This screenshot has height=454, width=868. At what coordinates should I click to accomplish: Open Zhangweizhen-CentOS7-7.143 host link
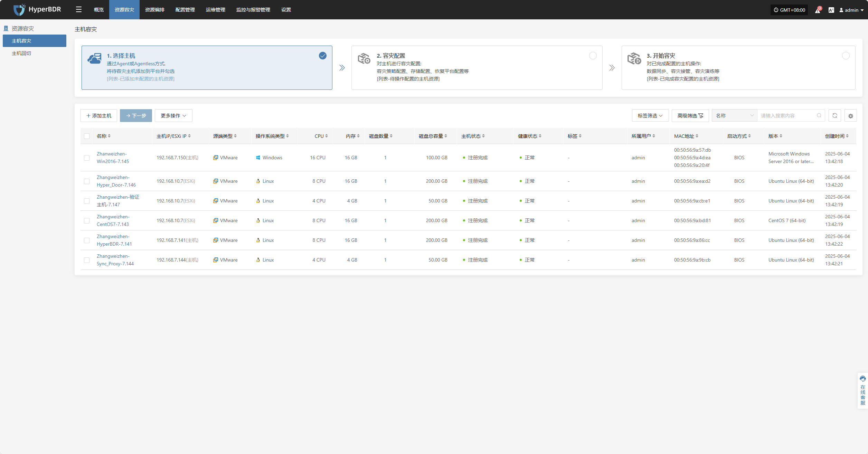pyautogui.click(x=113, y=220)
